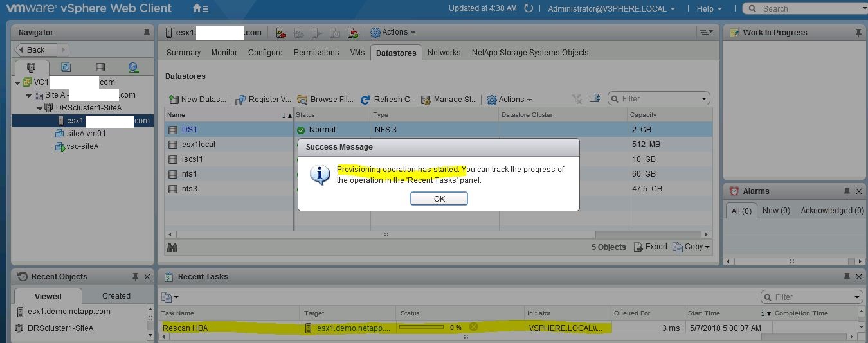Open the NetApp Storage Systems Objects tab
The height and width of the screenshot is (343, 868).
click(x=530, y=53)
